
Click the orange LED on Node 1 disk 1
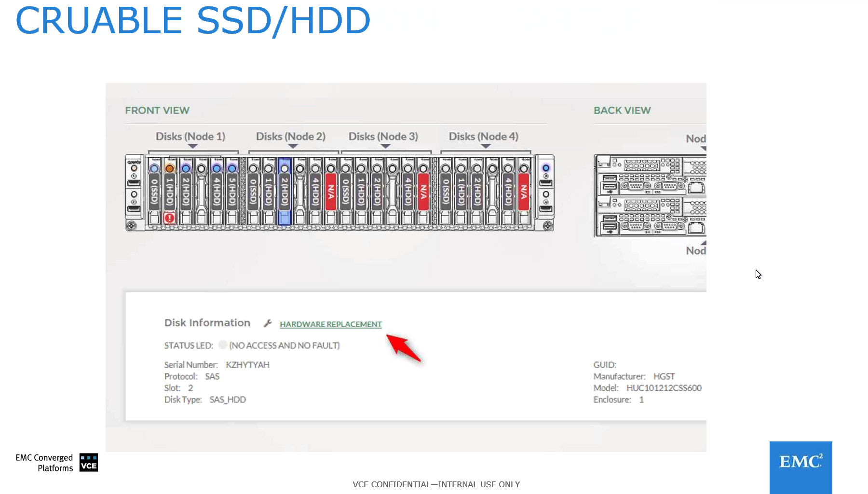point(169,168)
